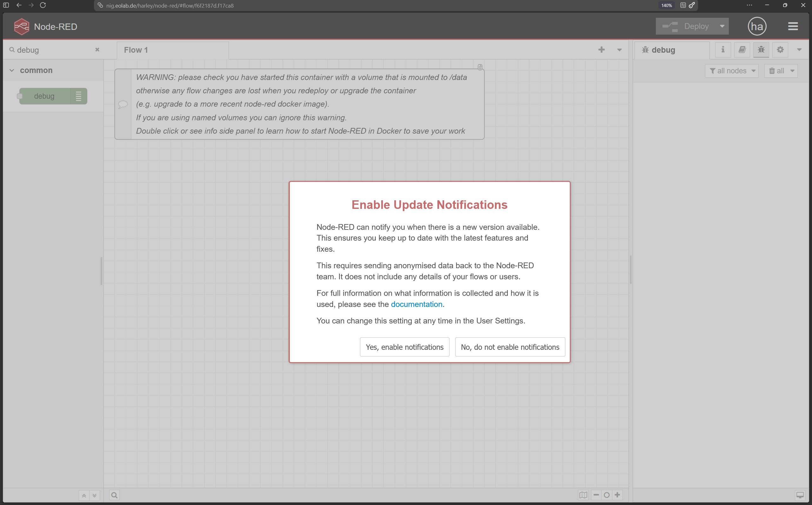The width and height of the screenshot is (812, 505).
Task: Reset workspace zoom with the circle icon
Action: 607,495
